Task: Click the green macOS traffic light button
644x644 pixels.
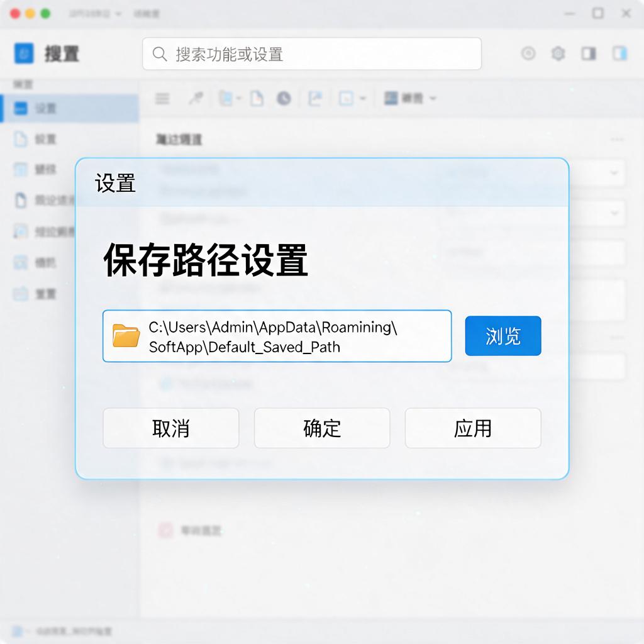Action: 45,14
